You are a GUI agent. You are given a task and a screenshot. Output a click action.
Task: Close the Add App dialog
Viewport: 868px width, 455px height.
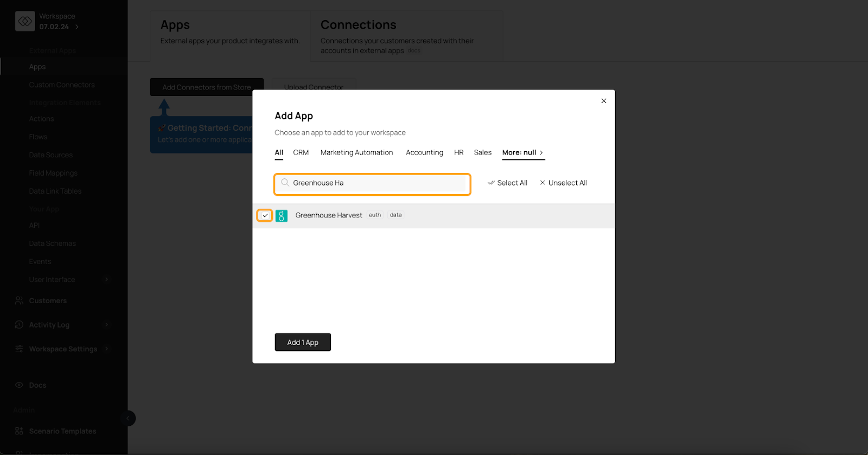(604, 101)
